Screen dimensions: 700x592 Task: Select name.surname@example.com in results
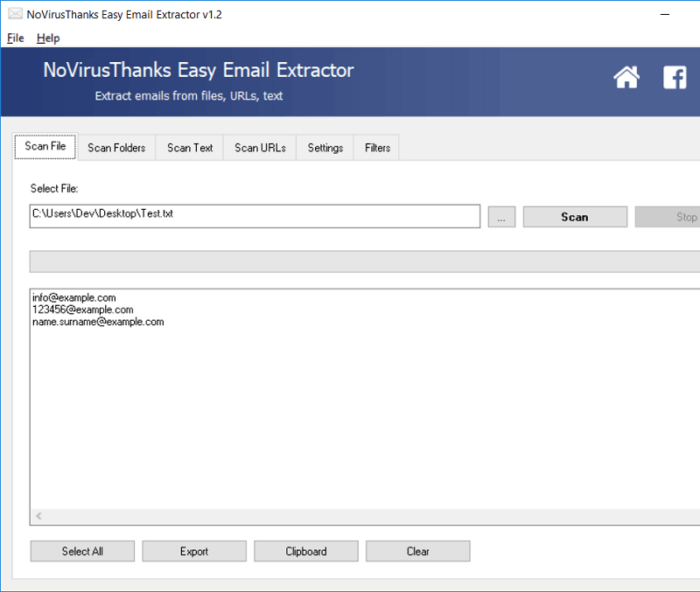pyautogui.click(x=98, y=322)
